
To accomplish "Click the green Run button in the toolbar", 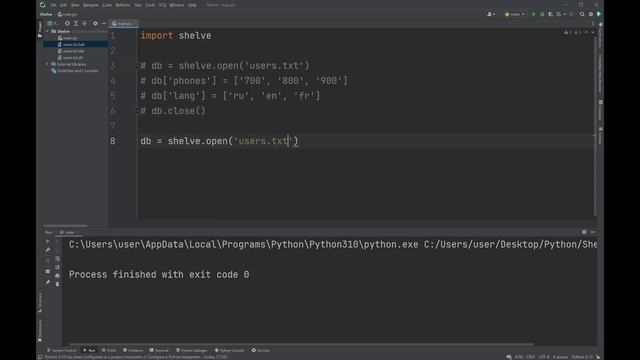I will [533, 14].
